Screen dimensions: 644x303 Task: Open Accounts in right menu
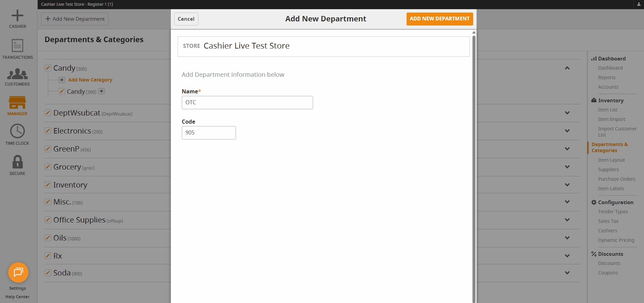pyautogui.click(x=608, y=87)
